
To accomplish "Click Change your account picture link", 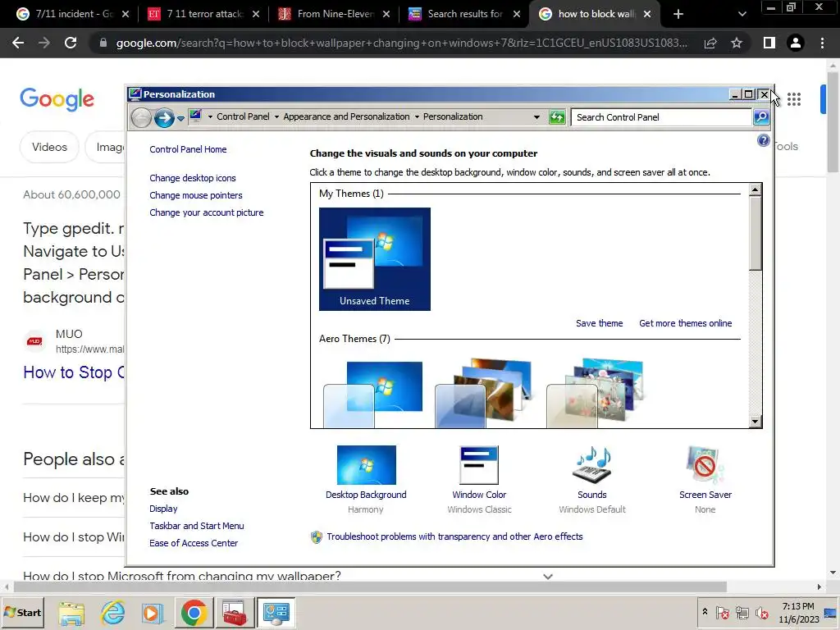I will click(207, 212).
